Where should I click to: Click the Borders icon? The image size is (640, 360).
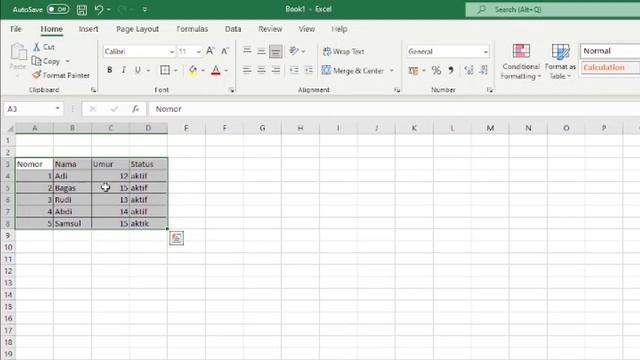click(x=165, y=70)
